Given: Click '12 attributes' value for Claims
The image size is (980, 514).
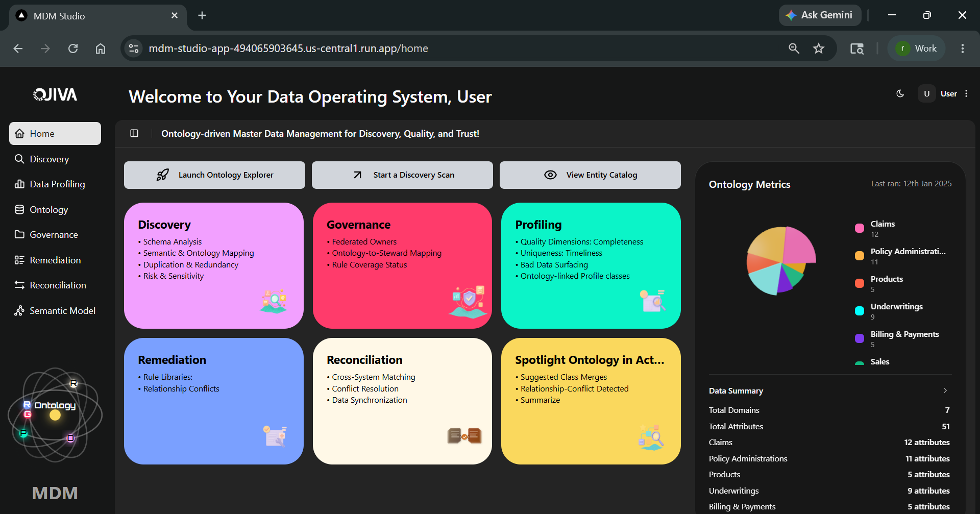Looking at the screenshot, I should click(927, 442).
